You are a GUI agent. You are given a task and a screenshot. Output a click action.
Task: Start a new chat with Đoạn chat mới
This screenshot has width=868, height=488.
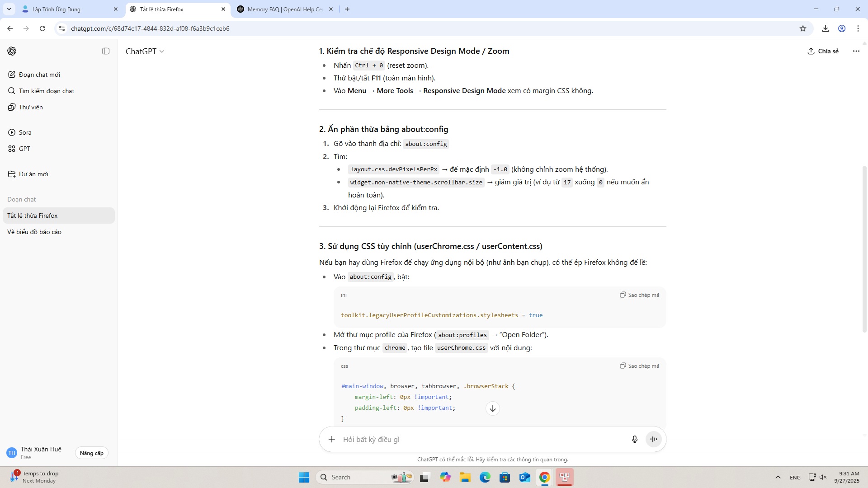click(x=39, y=75)
